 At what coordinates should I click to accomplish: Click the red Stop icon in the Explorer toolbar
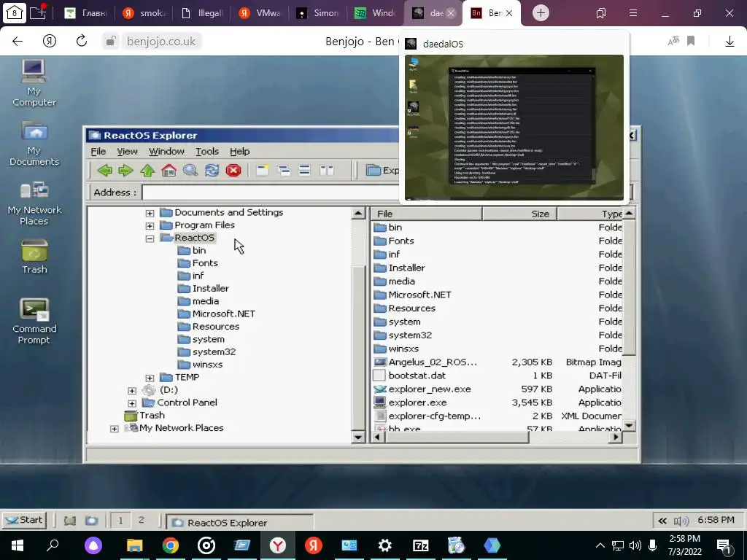tap(233, 171)
